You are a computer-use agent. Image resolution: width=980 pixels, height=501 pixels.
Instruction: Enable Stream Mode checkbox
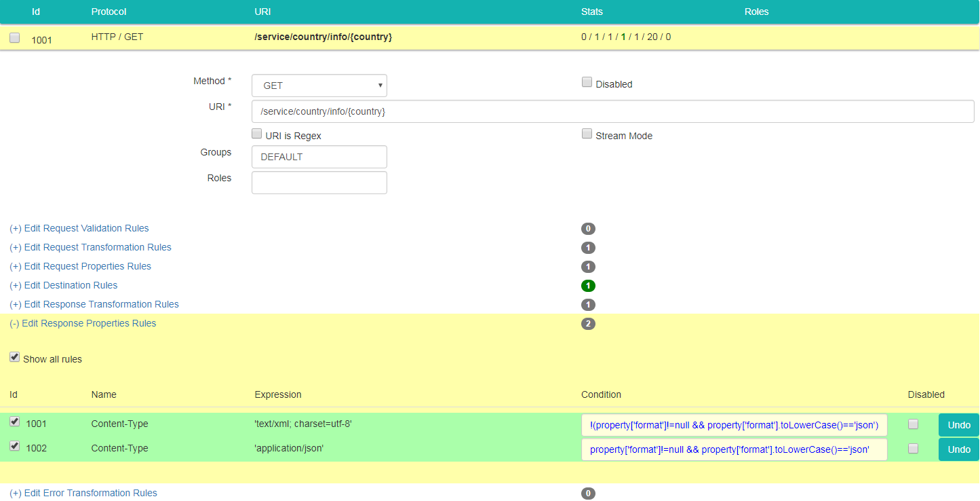(587, 134)
